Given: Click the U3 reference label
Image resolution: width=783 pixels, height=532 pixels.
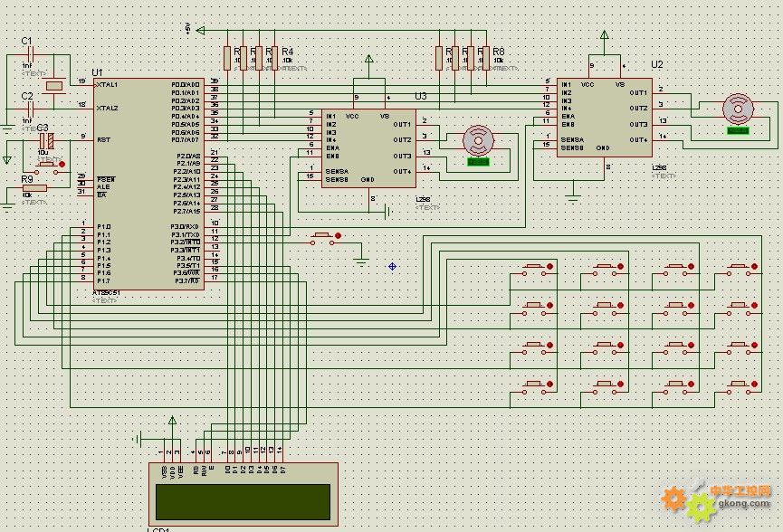Looking at the screenshot, I should [x=421, y=96].
